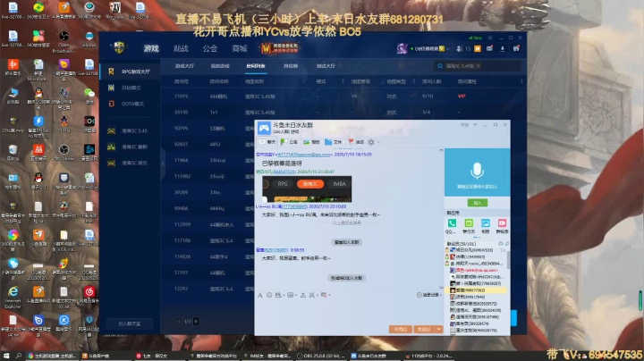Open the green group calendar app
Image resolution: width=644 pixels, height=361 pixels.
point(468,225)
